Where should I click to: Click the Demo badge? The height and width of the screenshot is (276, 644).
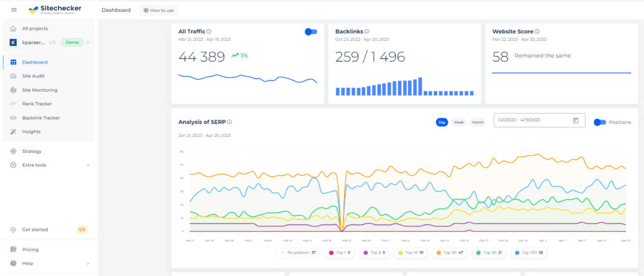72,42
